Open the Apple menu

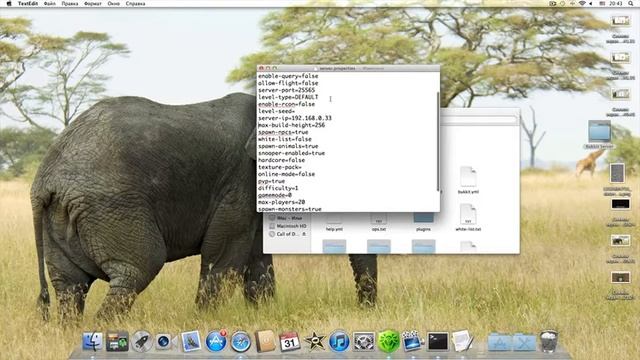pyautogui.click(x=9, y=3)
